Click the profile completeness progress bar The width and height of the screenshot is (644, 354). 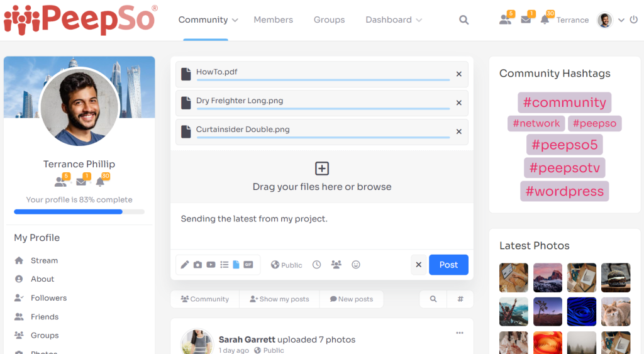[79, 212]
